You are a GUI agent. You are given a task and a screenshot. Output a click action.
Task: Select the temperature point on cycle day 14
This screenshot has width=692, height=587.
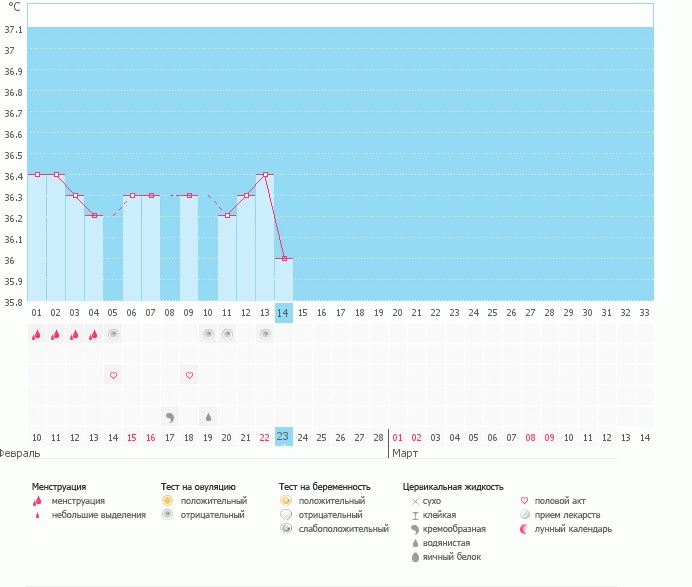coord(284,259)
